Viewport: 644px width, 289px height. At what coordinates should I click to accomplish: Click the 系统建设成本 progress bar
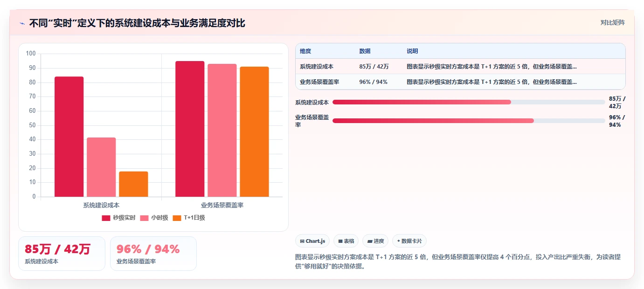(469, 102)
